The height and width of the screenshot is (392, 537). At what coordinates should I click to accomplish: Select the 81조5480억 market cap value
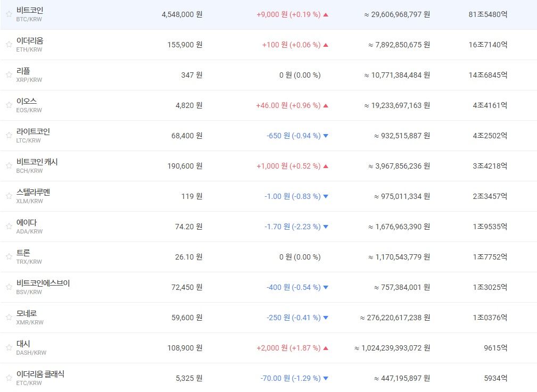[488, 14]
